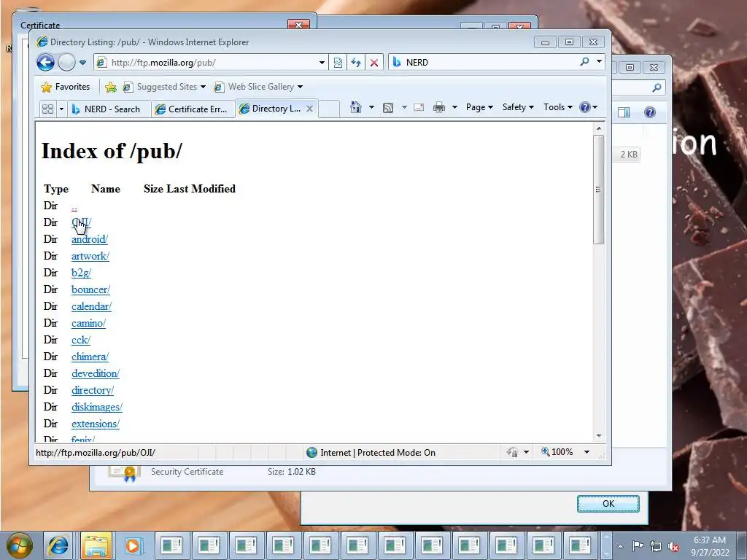
Task: Refresh the page using refresh icon
Action: click(356, 63)
